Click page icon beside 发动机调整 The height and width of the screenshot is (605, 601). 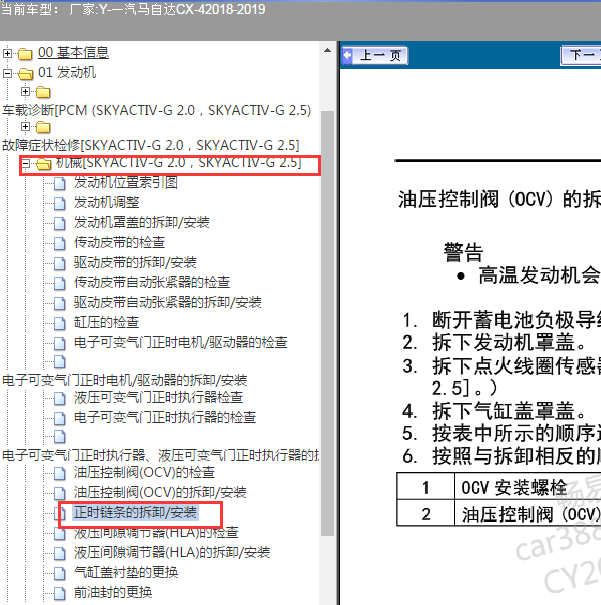coord(59,203)
